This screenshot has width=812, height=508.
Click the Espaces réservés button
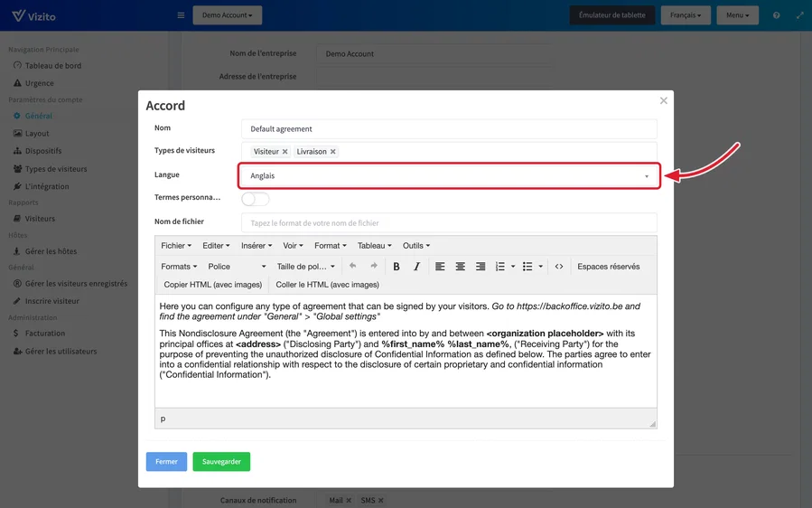coord(609,267)
